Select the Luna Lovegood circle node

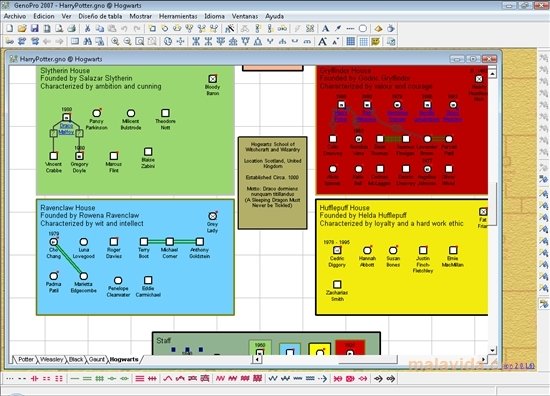pos(83,242)
